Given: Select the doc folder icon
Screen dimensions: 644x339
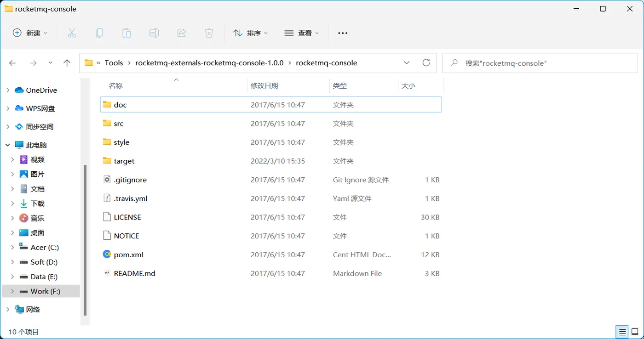Looking at the screenshot, I should tap(107, 105).
